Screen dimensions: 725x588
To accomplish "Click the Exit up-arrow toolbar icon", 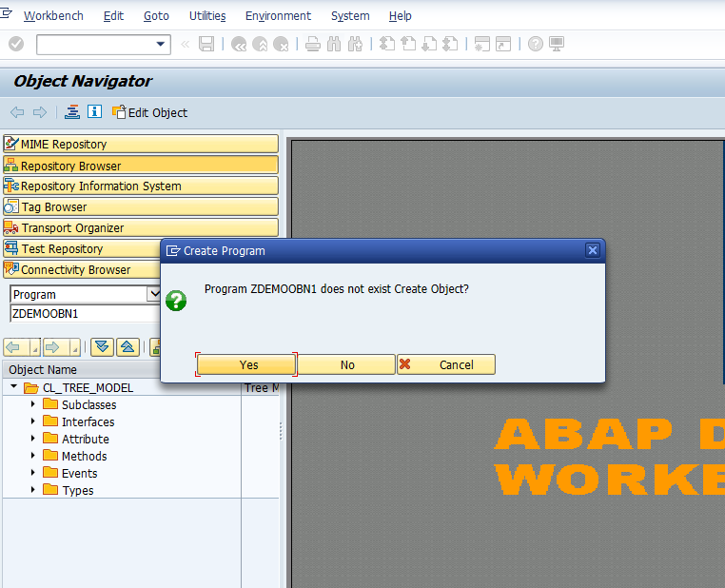I will click(260, 44).
